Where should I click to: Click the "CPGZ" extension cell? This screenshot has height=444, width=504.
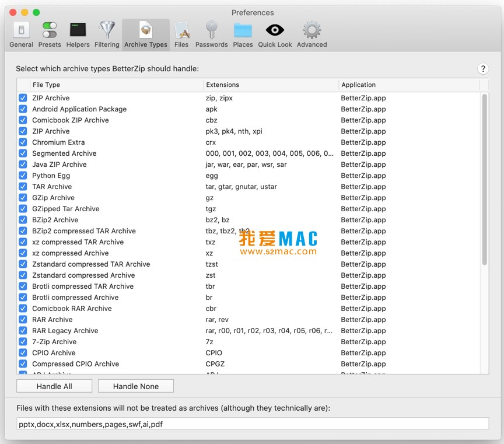(x=215, y=364)
